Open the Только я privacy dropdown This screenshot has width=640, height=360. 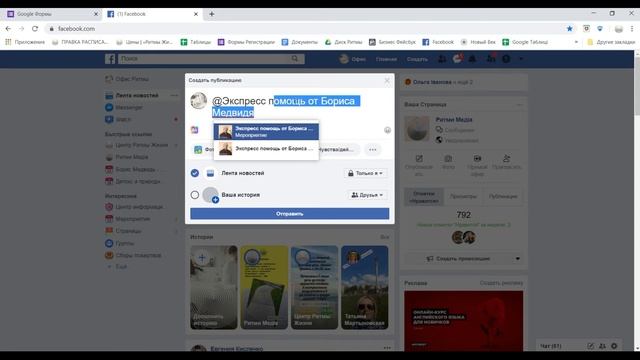366,173
